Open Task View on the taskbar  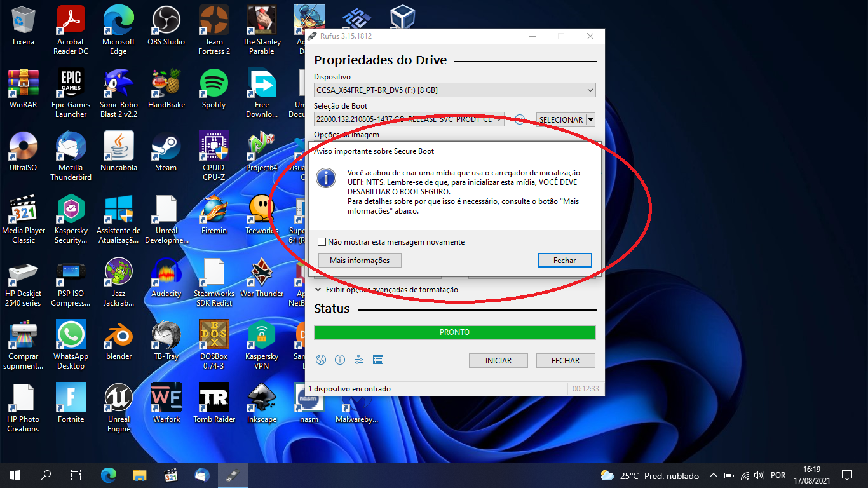(x=76, y=475)
